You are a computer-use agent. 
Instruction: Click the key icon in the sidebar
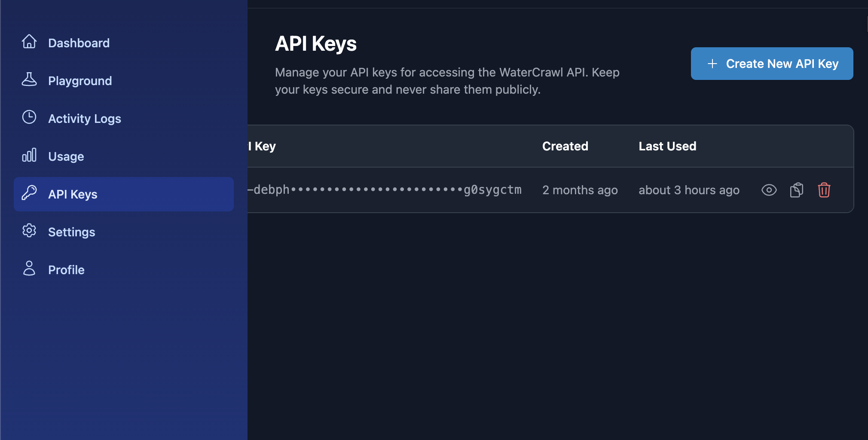click(x=29, y=193)
